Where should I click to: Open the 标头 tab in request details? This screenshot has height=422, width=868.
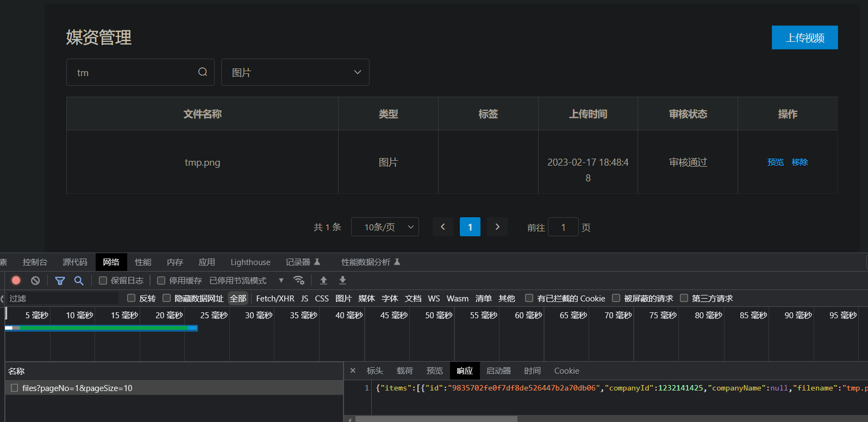click(374, 371)
